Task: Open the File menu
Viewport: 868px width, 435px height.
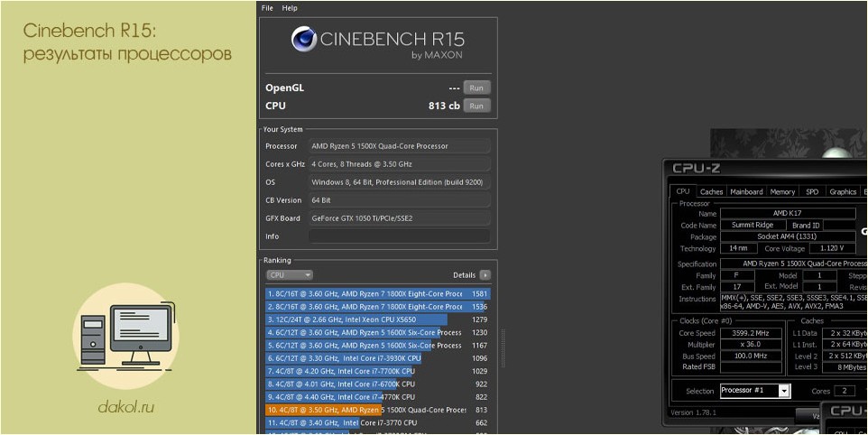Action: pos(267,8)
